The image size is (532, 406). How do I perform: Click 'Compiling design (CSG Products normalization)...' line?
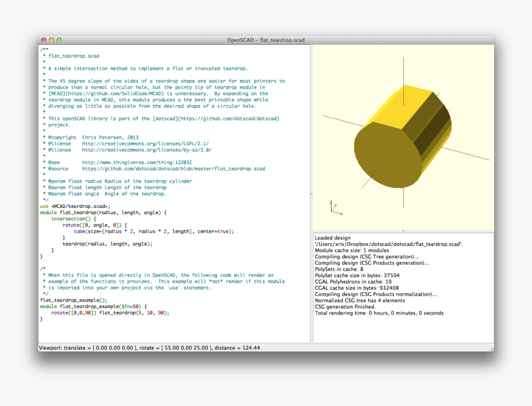[376, 295]
